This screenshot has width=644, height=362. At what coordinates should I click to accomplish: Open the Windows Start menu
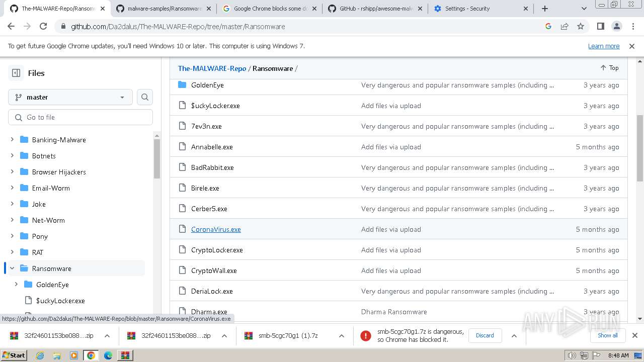[14, 355]
